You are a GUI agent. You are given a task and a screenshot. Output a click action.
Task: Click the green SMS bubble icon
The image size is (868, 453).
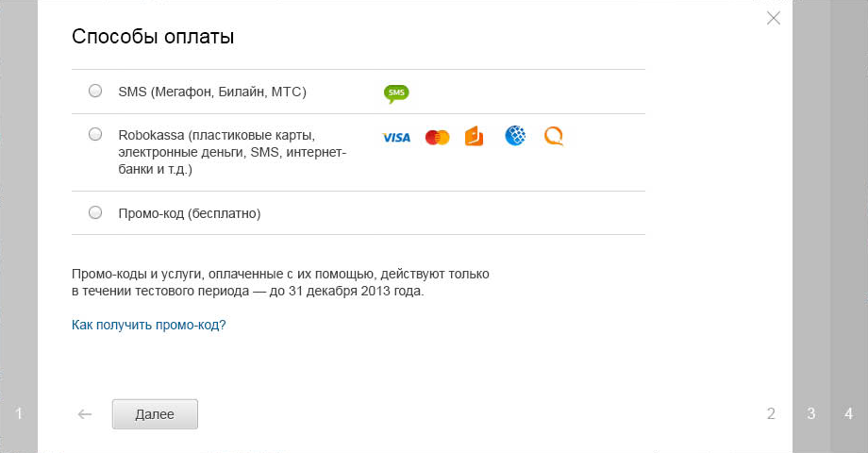396,93
